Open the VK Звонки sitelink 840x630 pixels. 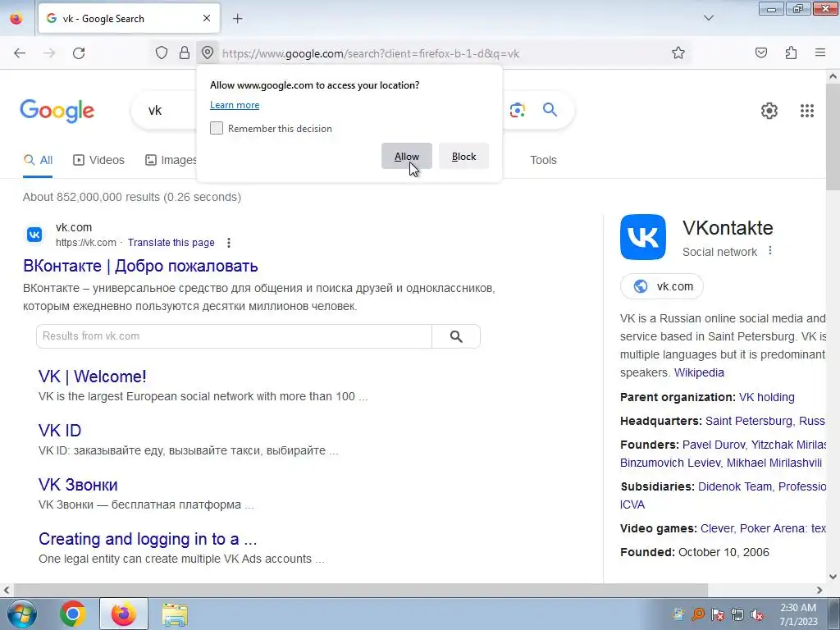point(78,484)
